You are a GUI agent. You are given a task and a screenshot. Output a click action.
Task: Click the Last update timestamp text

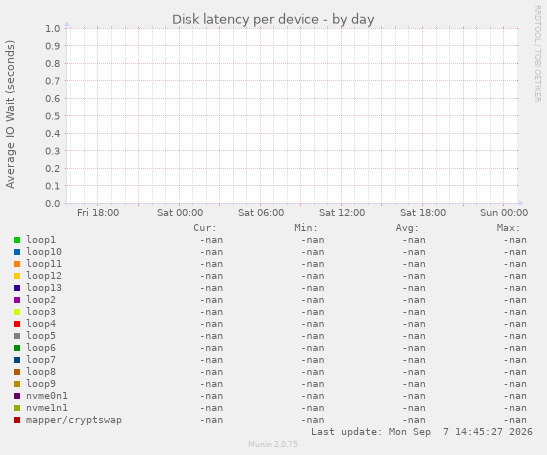[422, 432]
